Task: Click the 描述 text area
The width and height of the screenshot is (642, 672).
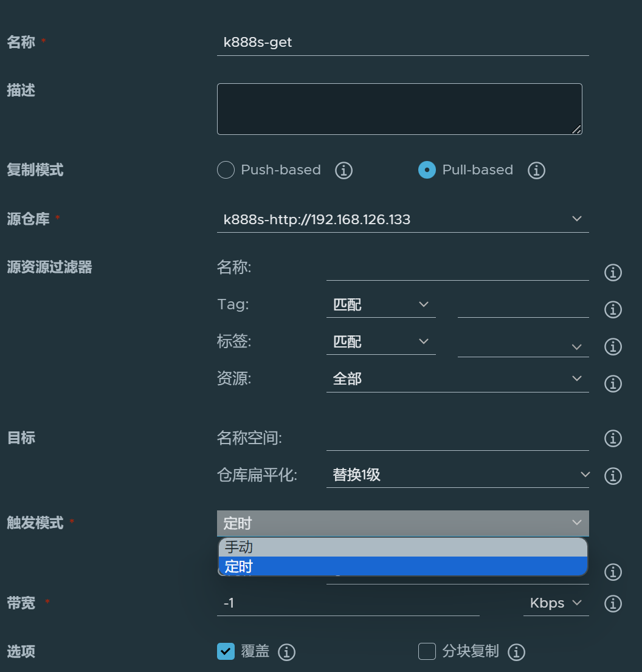Action: coord(399,109)
